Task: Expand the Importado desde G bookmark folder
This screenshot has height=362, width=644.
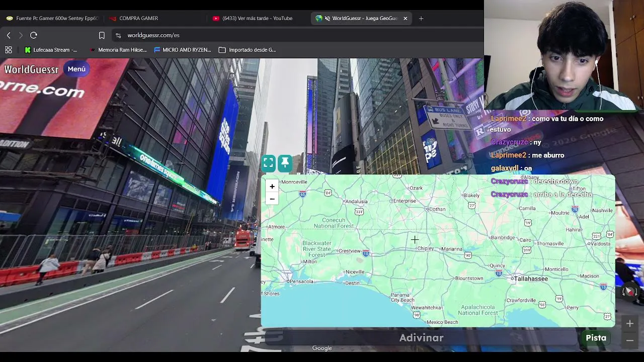Action: [x=248, y=50]
